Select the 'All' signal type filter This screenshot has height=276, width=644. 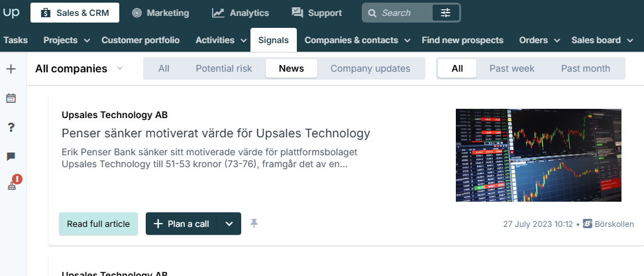pos(164,68)
